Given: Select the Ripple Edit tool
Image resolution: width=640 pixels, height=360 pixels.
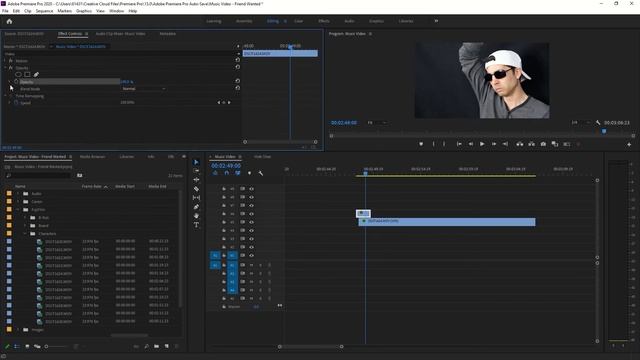Looking at the screenshot, I should [x=196, y=180].
